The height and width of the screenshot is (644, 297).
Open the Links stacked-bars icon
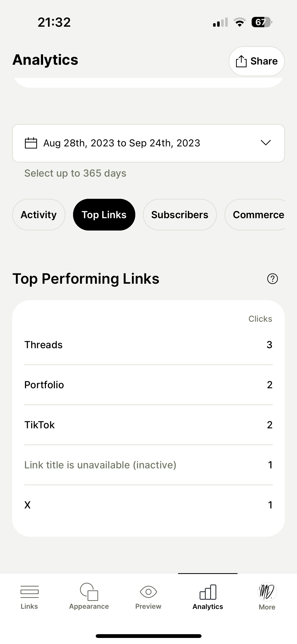[29, 592]
